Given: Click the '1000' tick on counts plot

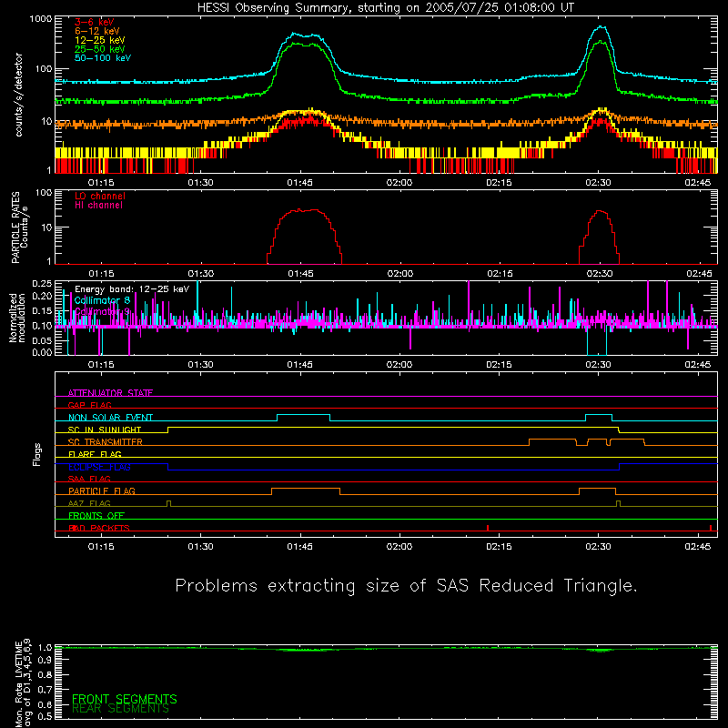Looking at the screenshot, I should coord(40,19).
